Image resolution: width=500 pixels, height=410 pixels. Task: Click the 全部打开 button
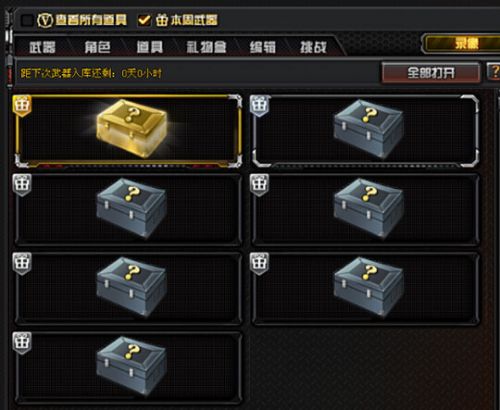[431, 72]
